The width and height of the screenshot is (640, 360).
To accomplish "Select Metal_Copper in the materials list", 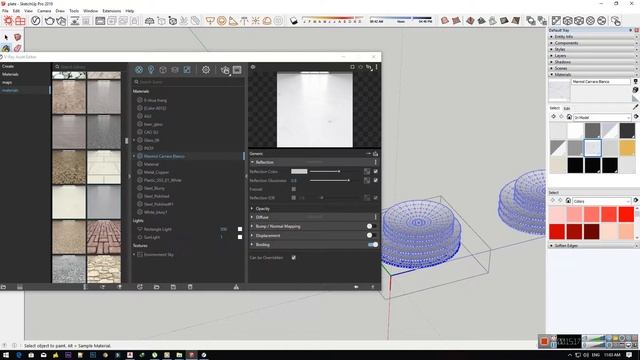I will coord(156,172).
